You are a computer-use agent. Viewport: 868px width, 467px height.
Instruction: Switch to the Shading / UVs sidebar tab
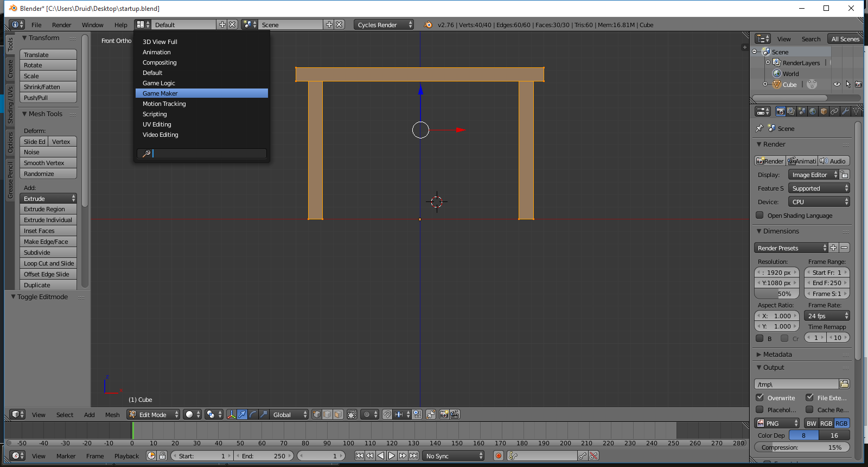[x=10, y=105]
